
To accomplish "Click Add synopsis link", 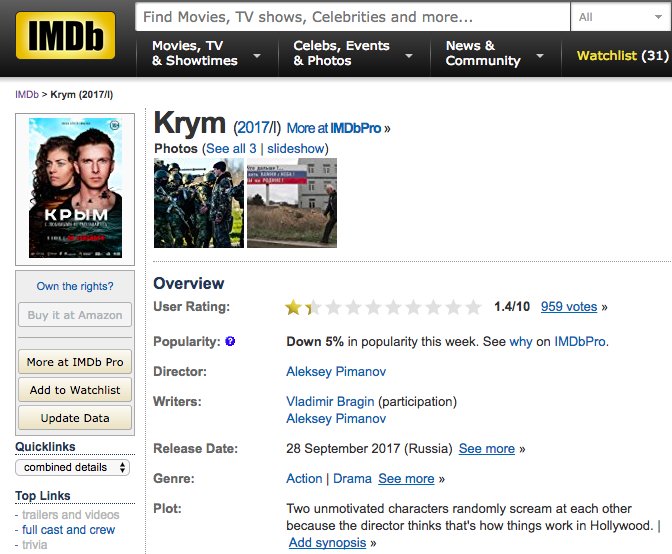I will [x=327, y=543].
